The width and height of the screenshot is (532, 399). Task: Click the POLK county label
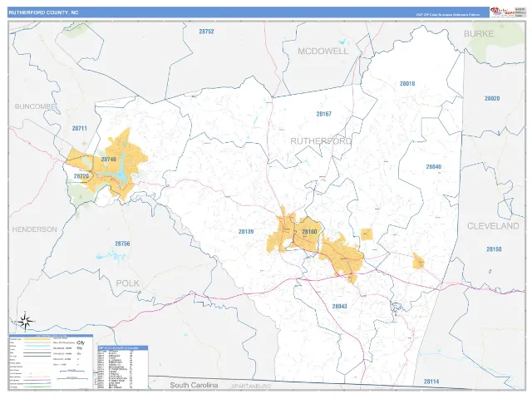[127, 283]
